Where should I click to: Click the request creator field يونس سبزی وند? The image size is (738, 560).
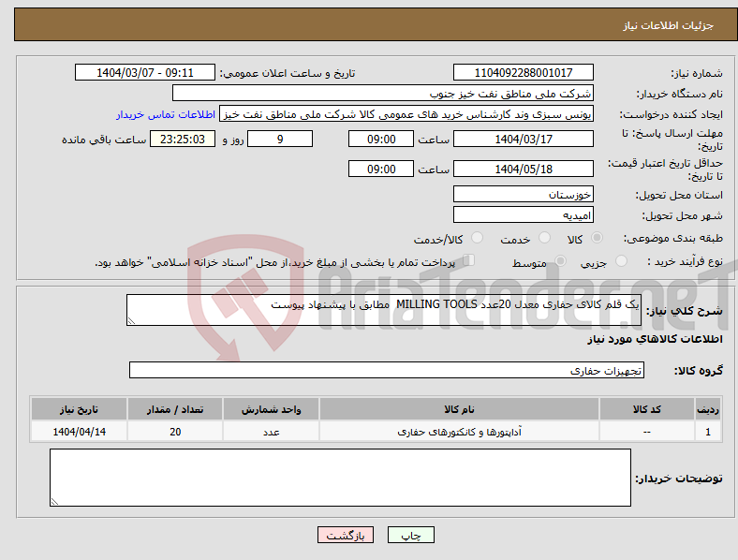pos(406,114)
